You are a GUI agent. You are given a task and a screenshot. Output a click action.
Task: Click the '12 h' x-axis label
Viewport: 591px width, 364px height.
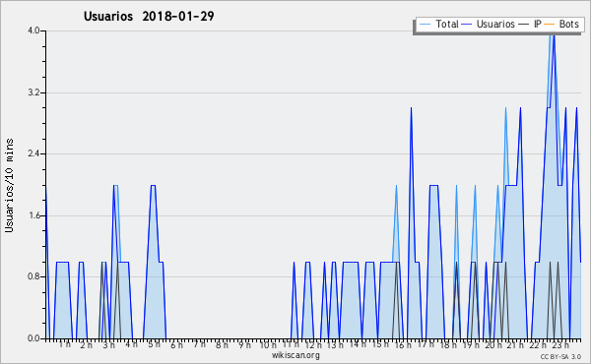[313, 344]
